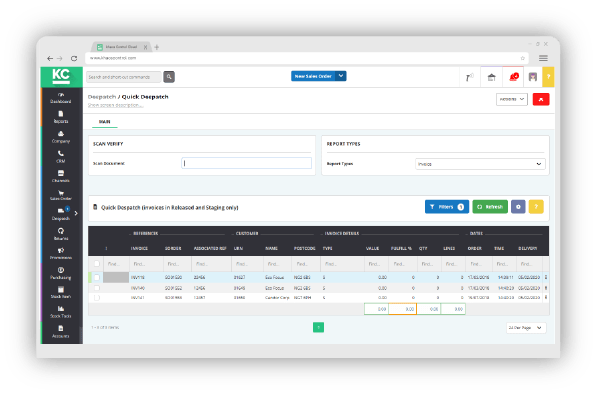Open the Reports section in the sidebar
597x394 pixels.
coord(61,117)
